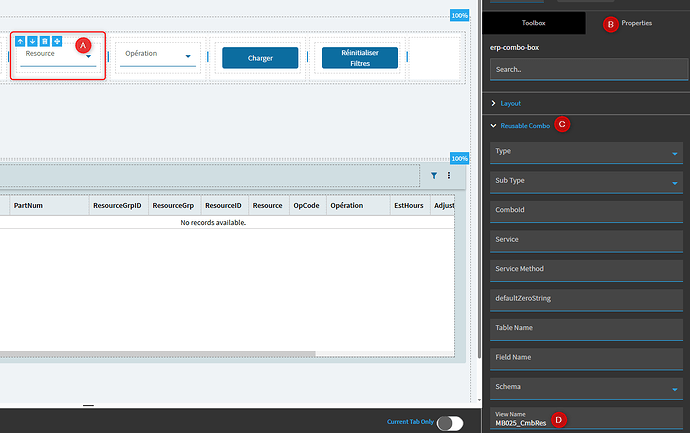Click the Field Name input field
690x433 pixels.
(586, 360)
